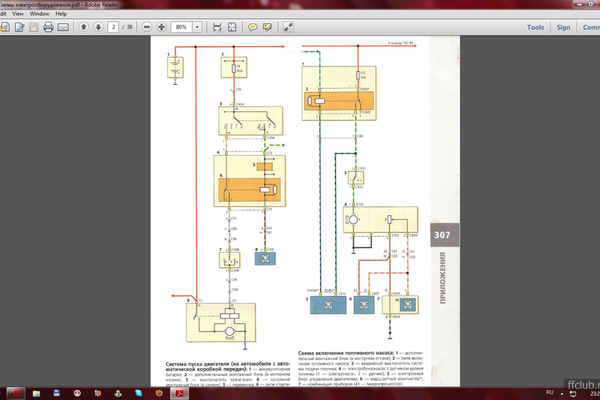Click the zoom value field showing 80%
This screenshot has width=600, height=400.
pyautogui.click(x=182, y=27)
